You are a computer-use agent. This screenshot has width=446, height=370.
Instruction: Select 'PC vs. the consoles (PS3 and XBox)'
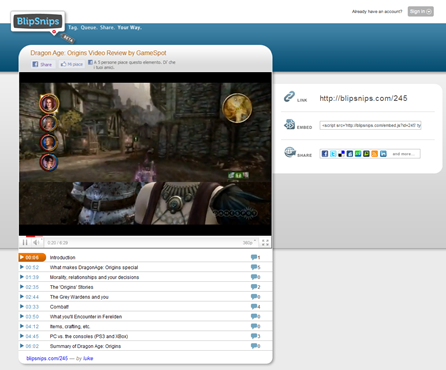coord(89,336)
